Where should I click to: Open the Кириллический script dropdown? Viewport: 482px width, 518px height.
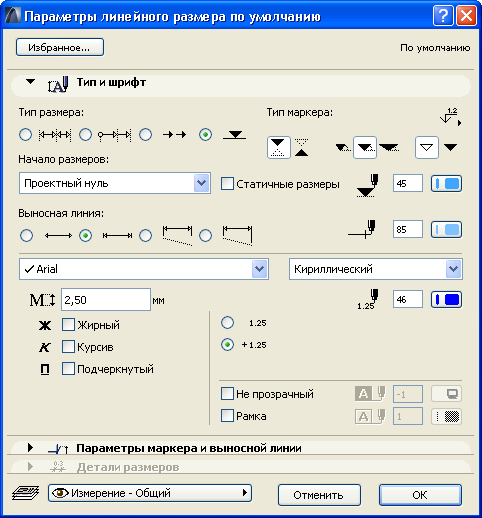376,269
